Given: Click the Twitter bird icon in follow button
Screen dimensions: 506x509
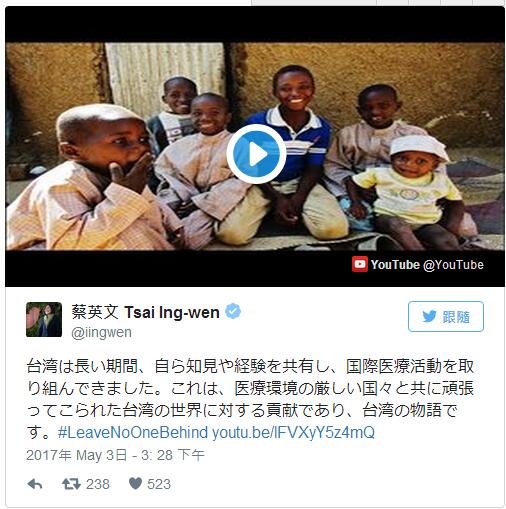Looking at the screenshot, I should [429, 316].
